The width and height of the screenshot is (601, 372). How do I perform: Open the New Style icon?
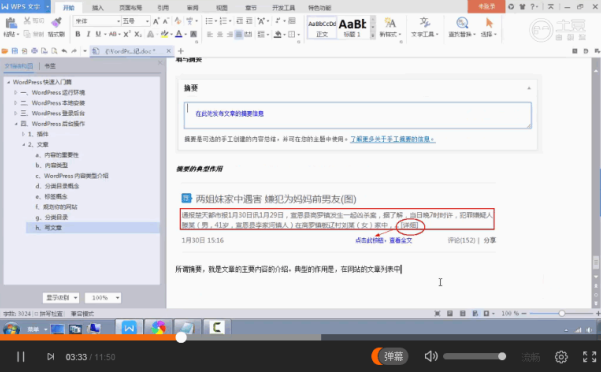(x=390, y=23)
